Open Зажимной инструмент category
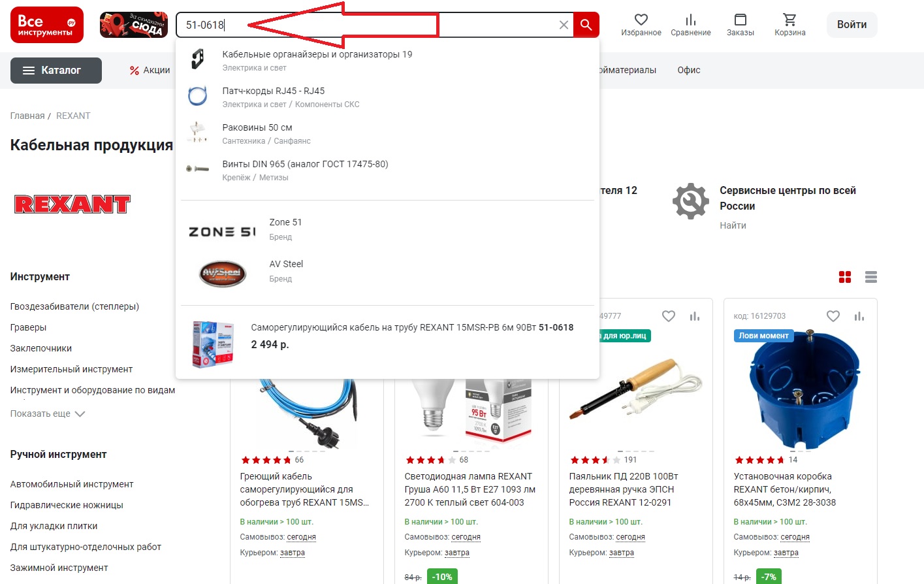Screen dimensions: 924x584 59,568
